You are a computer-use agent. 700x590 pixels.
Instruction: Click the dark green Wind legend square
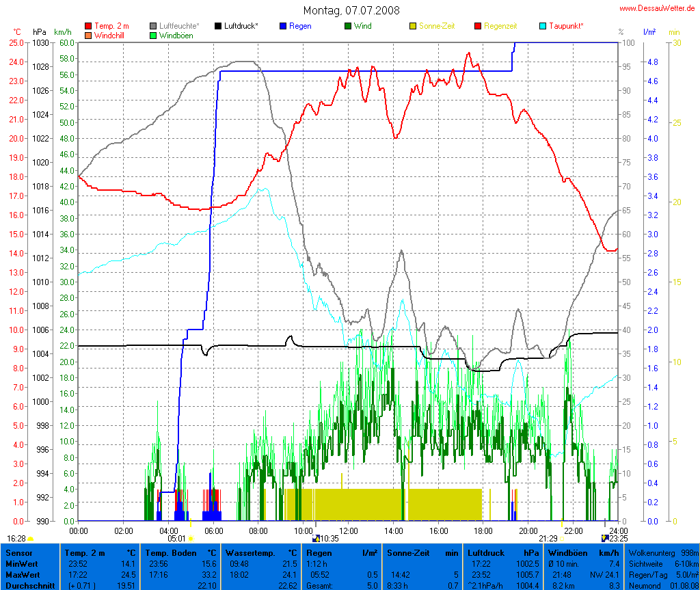348,26
